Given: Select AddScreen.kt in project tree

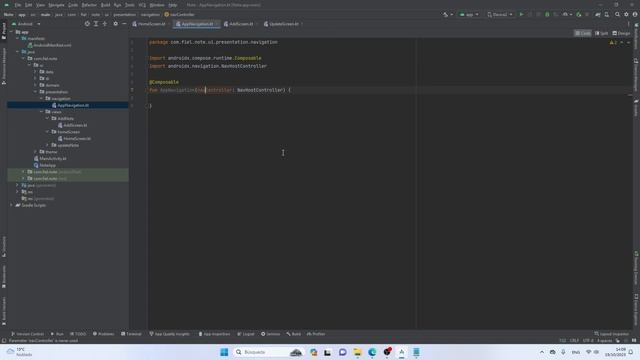Looking at the screenshot, I should point(72,125).
